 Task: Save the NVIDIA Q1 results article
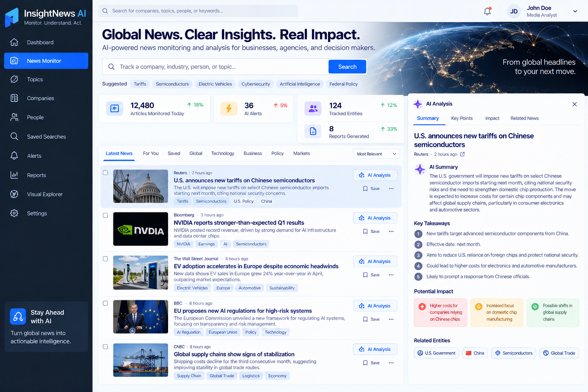click(371, 231)
